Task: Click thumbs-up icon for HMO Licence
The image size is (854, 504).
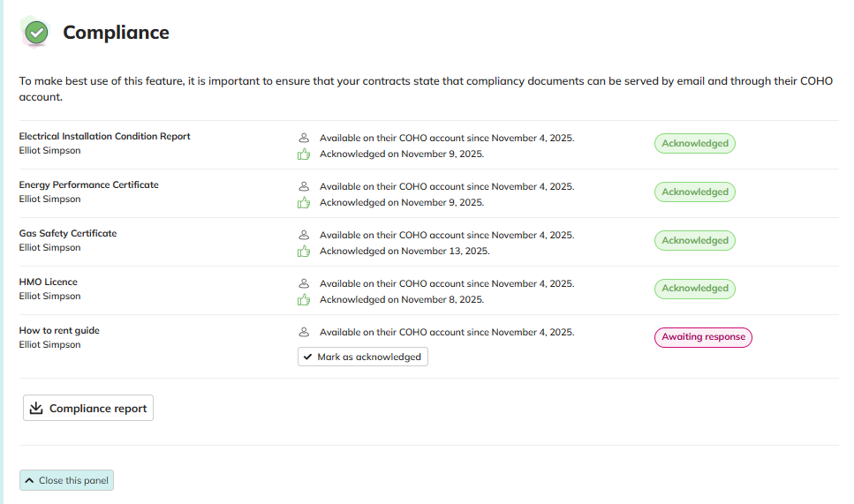Action: 305,300
